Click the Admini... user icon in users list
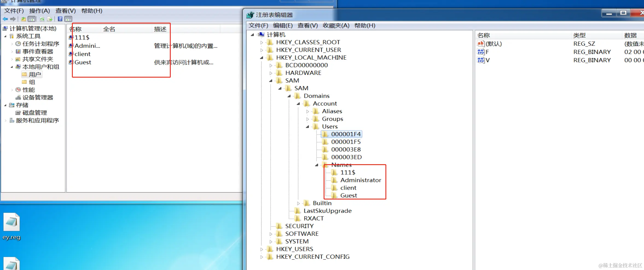 [x=71, y=46]
